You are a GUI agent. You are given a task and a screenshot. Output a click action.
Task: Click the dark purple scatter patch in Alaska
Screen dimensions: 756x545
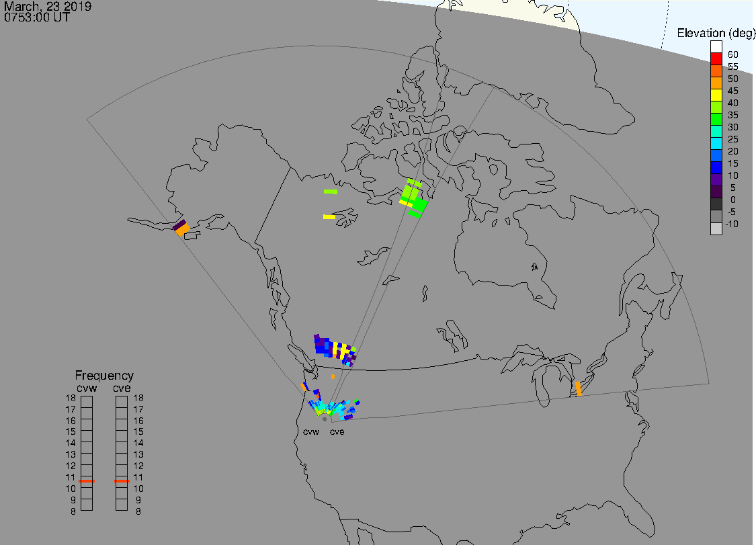[x=179, y=224]
